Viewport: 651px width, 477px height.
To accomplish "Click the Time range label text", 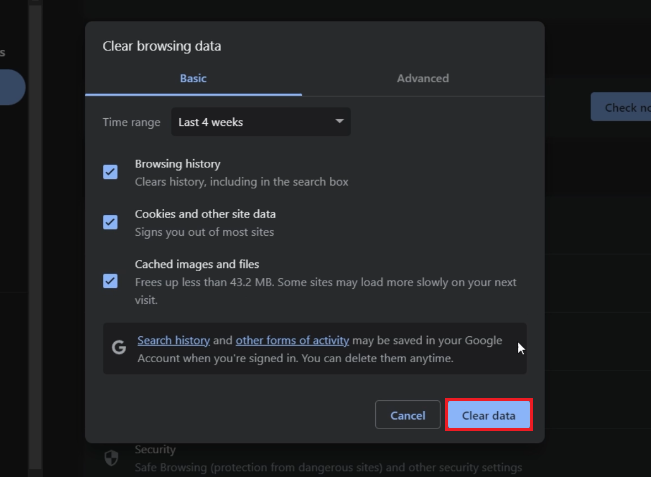I will (x=131, y=122).
